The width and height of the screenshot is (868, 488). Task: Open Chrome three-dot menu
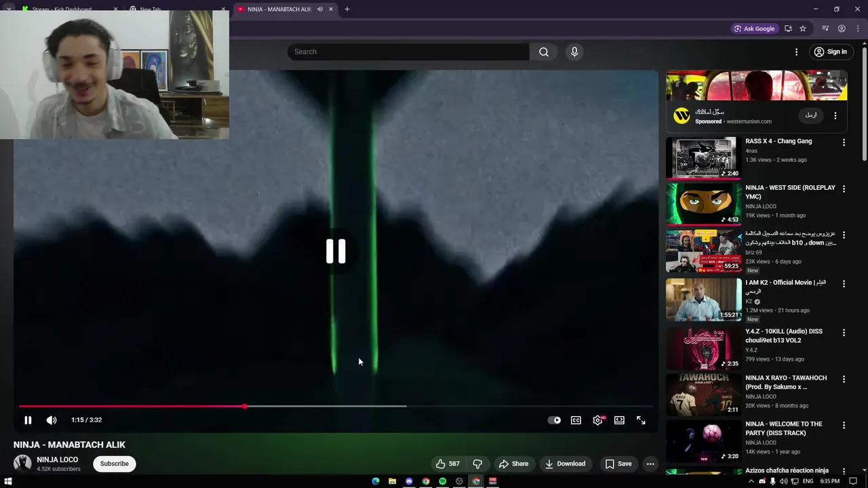[858, 28]
